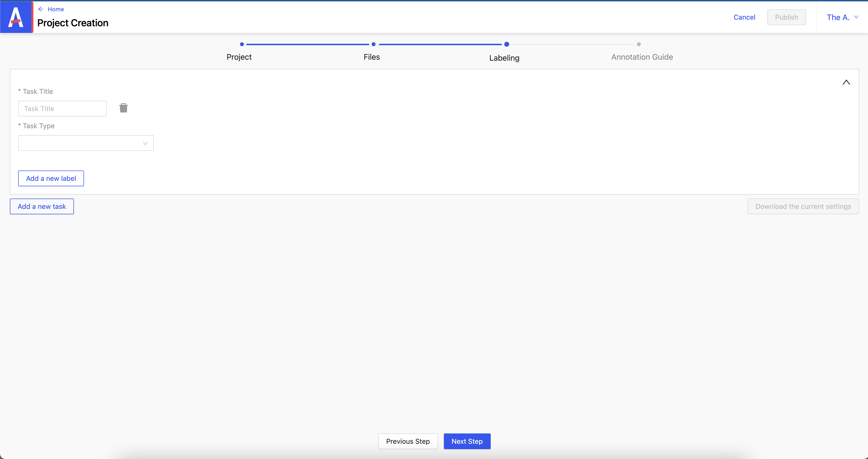The image size is (868, 459).
Task: Click the delete/trash icon for task
Action: (124, 108)
